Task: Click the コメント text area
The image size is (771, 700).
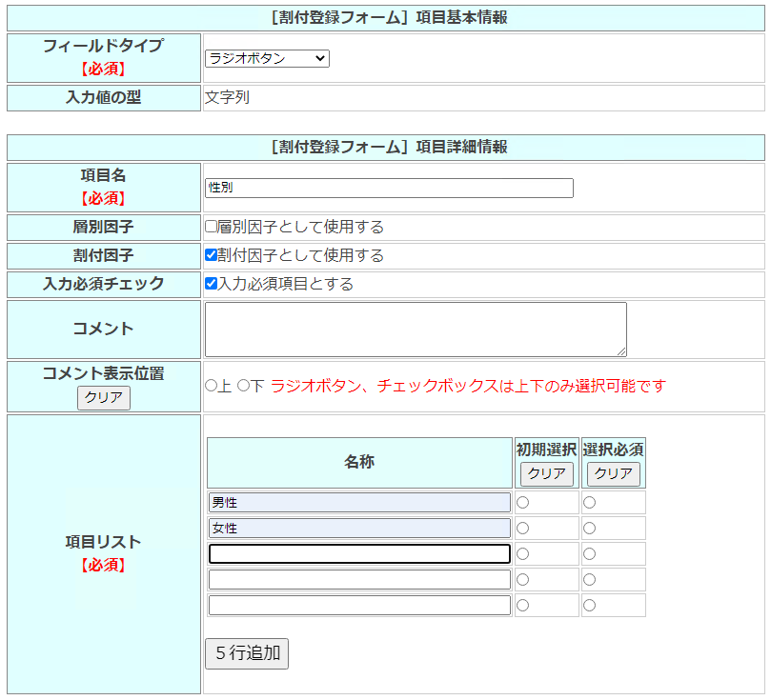Action: click(416, 330)
